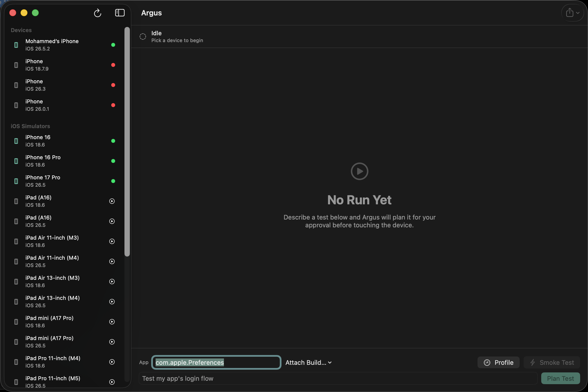Start iPad Air 11-inch (M3) simulator

(112, 241)
